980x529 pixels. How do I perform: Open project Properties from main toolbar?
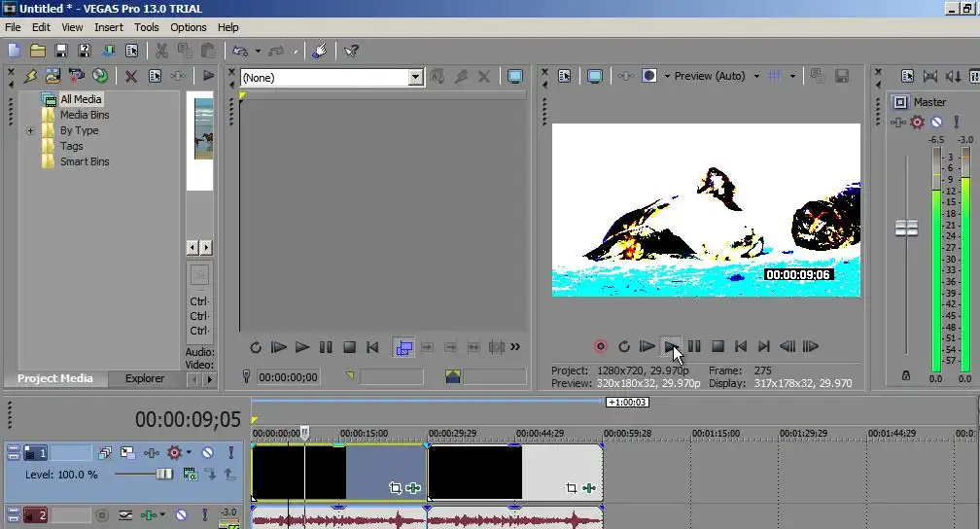pos(131,51)
